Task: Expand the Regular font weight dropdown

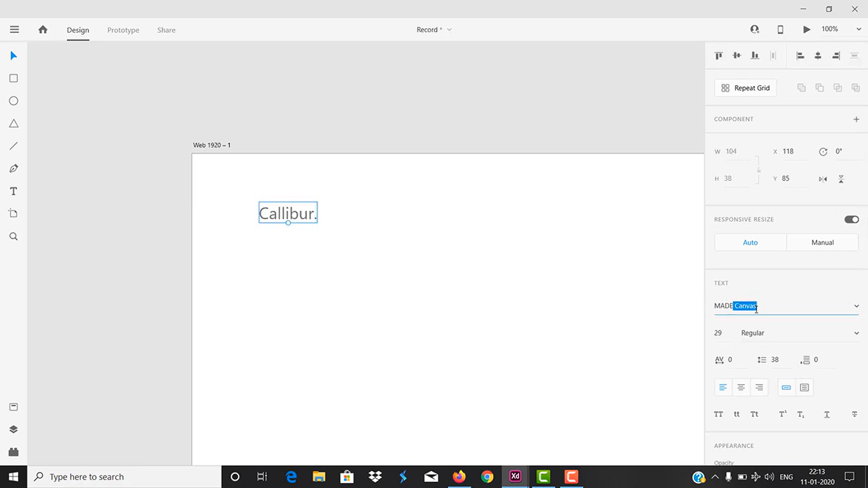Action: (x=856, y=333)
